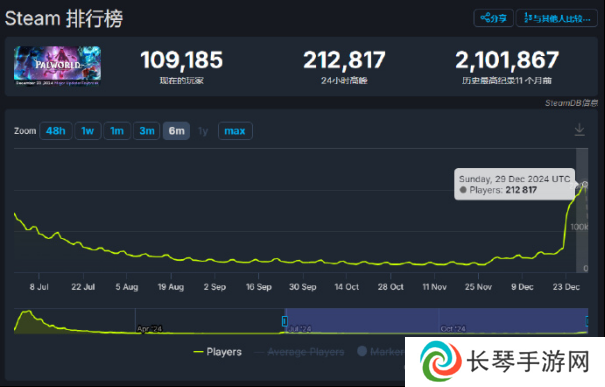Click the 109,185 current players figure

click(181, 60)
